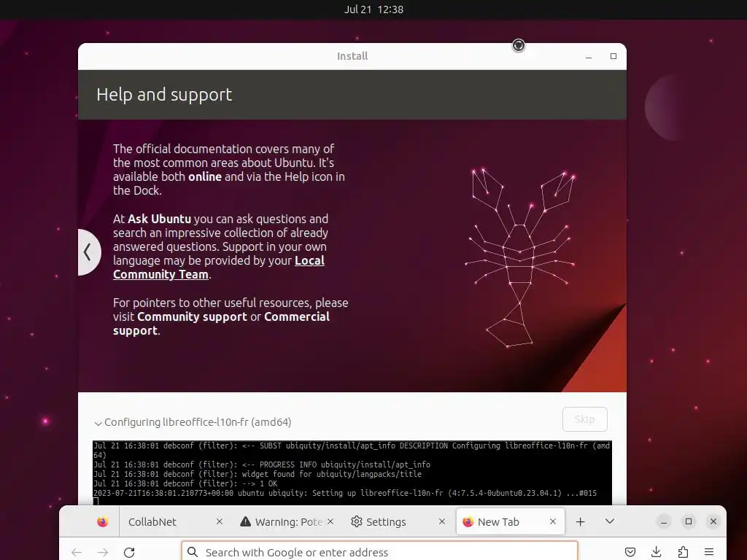Maximize the Firefox window
747x560 pixels.
click(x=689, y=521)
